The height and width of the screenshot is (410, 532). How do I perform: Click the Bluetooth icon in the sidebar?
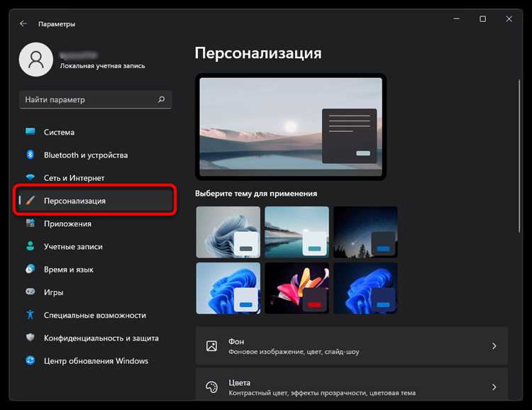(x=31, y=155)
